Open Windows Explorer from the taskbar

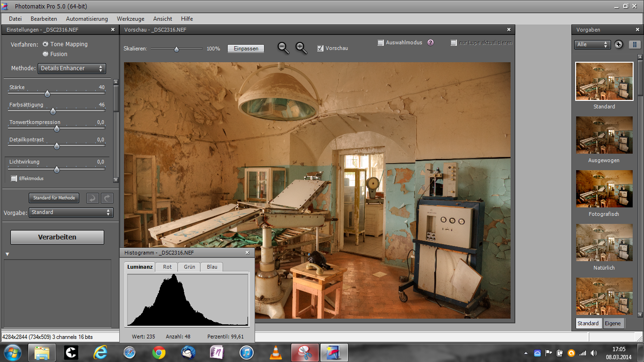(42, 352)
